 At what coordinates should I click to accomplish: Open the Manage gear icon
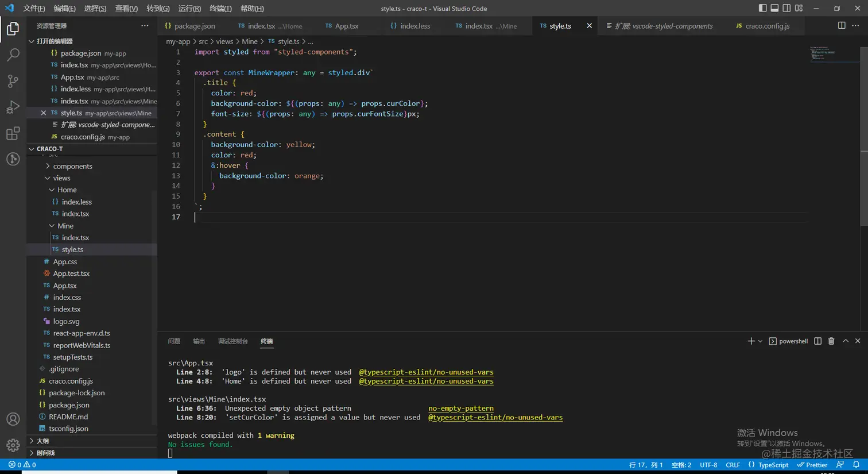coord(13,445)
